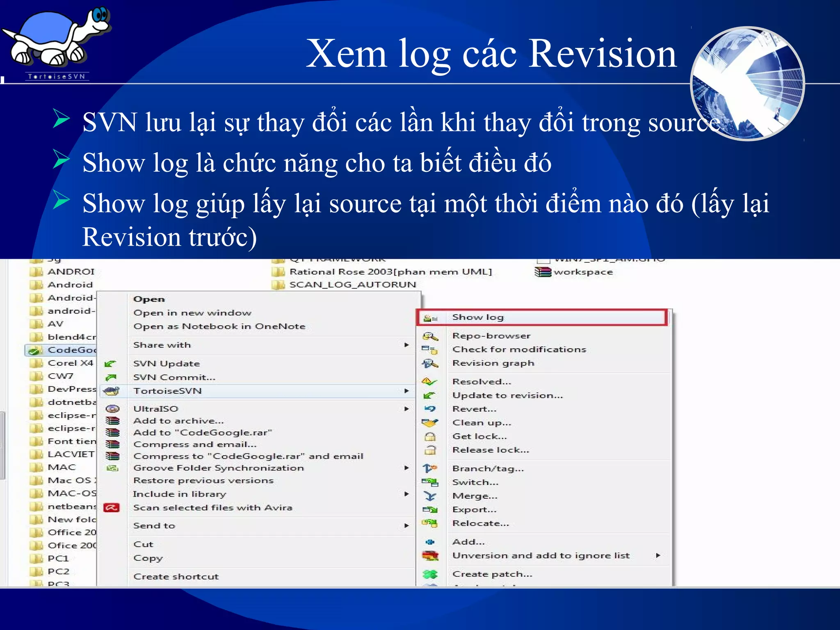This screenshot has height=630, width=840.
Task: Click the Export icon in submenu
Action: (x=429, y=510)
